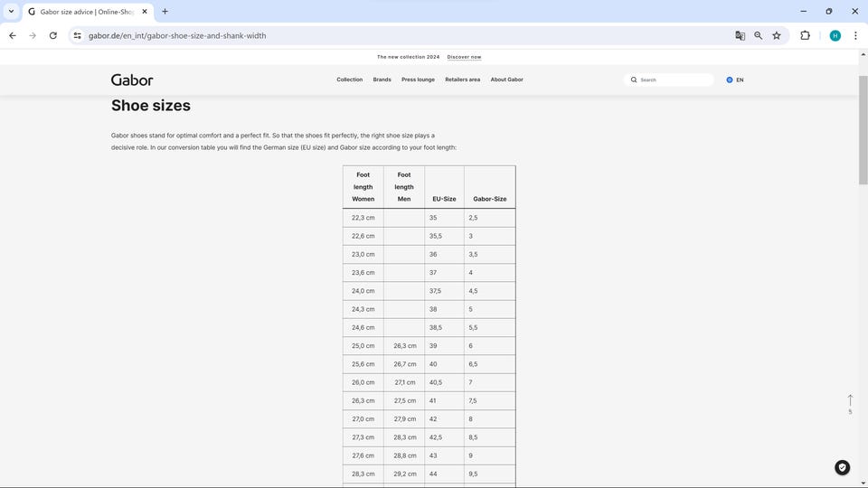Image resolution: width=868 pixels, height=488 pixels.
Task: Click the search magnifier icon
Action: coord(634,80)
